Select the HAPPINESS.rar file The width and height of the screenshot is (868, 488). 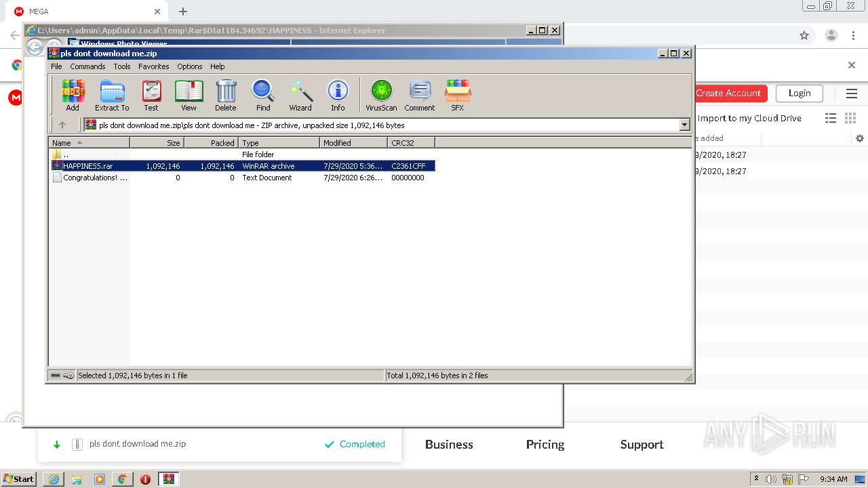pos(242,166)
